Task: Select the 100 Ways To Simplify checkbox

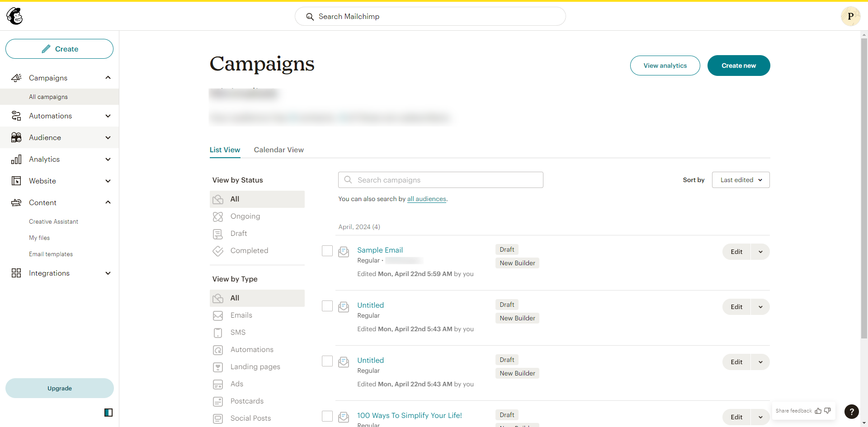Action: click(327, 416)
